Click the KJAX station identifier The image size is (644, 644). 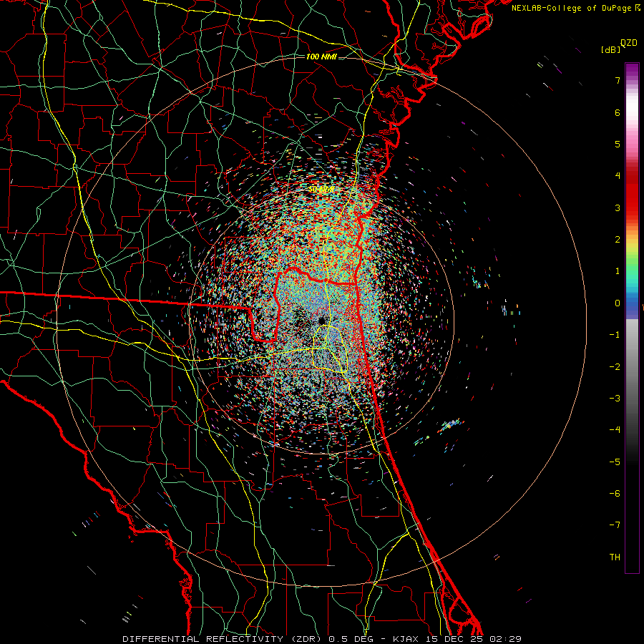tap(406, 639)
